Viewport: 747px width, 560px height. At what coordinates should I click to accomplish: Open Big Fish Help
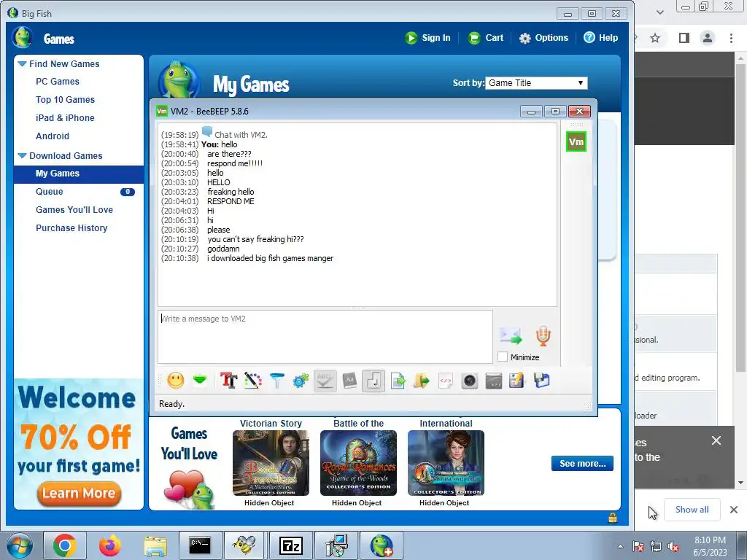[601, 38]
